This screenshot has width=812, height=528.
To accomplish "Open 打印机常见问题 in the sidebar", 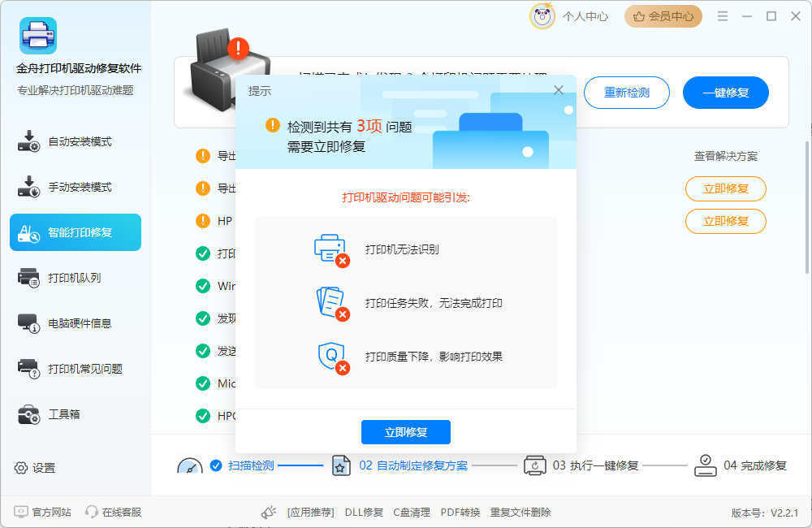I will [x=76, y=369].
